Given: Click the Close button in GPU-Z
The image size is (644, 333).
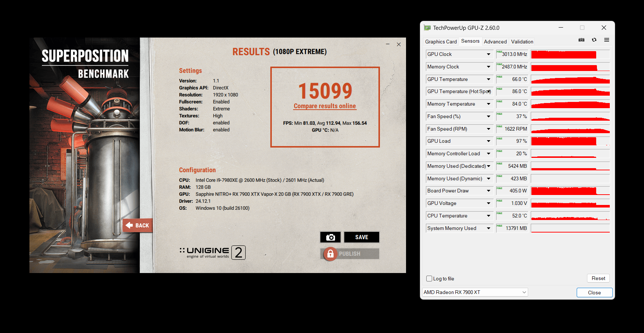Looking at the screenshot, I should point(594,293).
